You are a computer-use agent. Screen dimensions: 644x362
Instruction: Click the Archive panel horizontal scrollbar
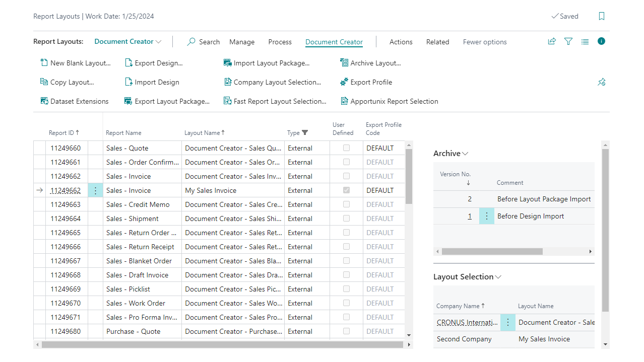[492, 251]
